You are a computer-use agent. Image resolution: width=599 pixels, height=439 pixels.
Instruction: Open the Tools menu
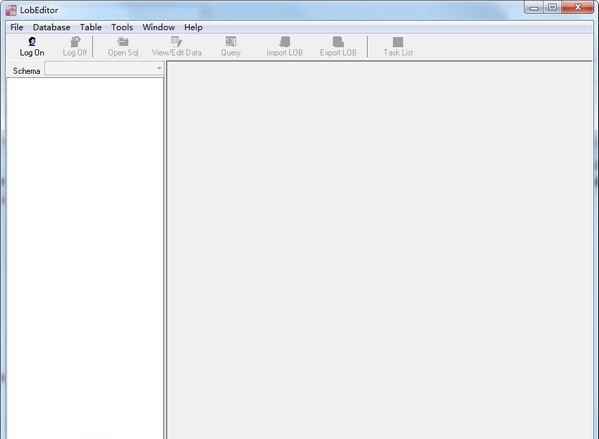[122, 27]
